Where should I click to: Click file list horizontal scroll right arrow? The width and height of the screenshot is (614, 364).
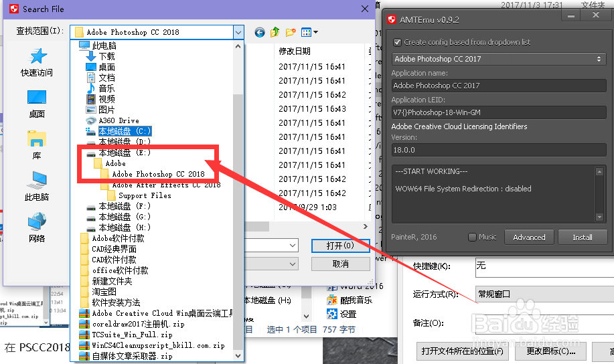click(366, 227)
